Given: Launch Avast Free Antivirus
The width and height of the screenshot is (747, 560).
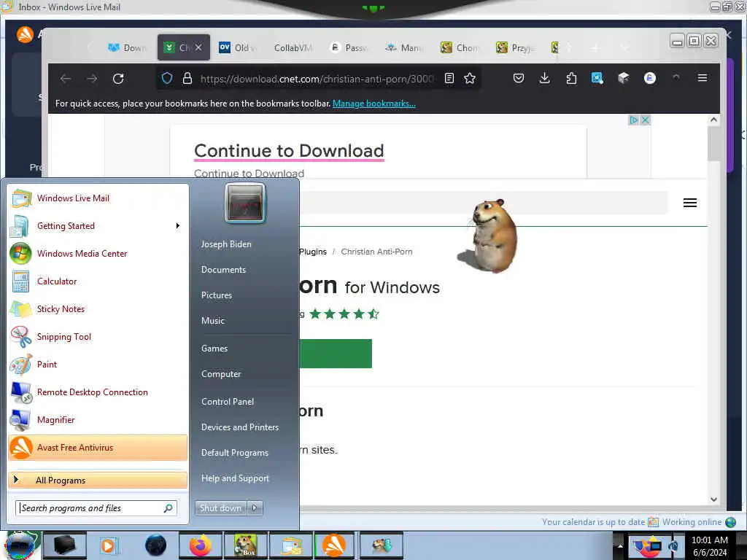Looking at the screenshot, I should pos(98,448).
